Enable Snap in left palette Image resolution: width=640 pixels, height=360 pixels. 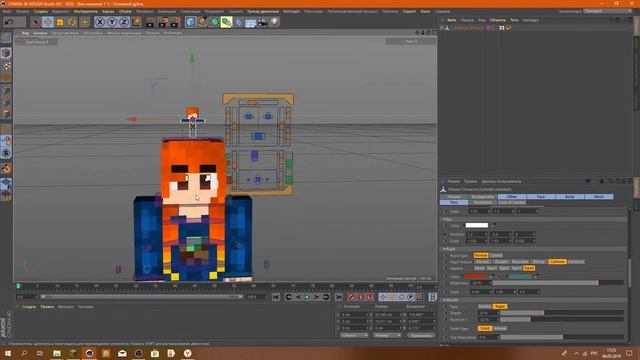click(x=6, y=153)
